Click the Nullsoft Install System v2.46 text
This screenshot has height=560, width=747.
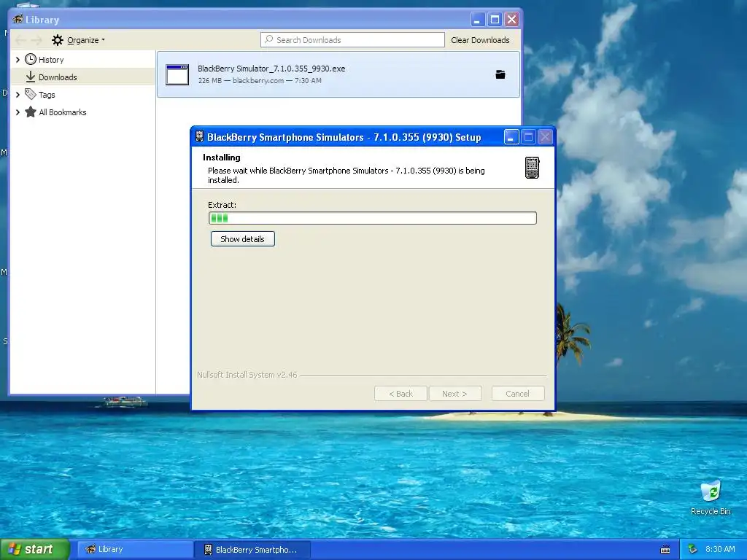pos(247,375)
